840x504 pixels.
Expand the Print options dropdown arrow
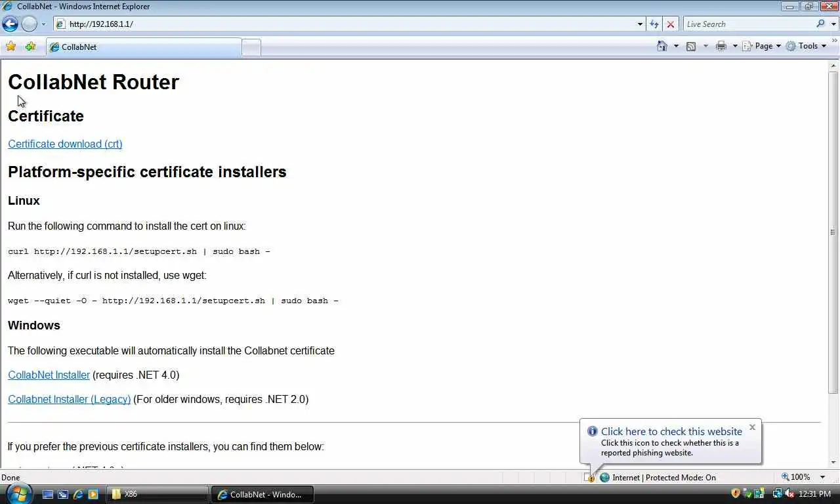click(x=735, y=46)
